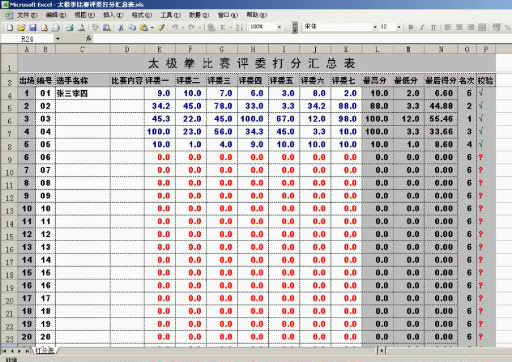
Task: Click the Permission icon next to Save
Action: coord(44,28)
